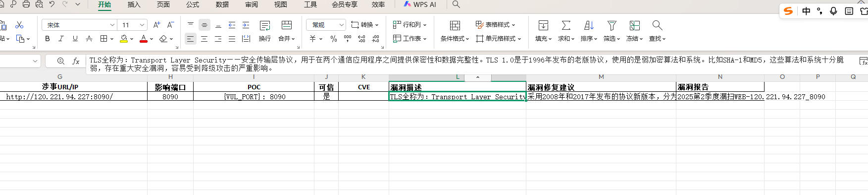Click the eraser Clear icon
The width and height of the screenshot is (868, 195).
pos(163,39)
